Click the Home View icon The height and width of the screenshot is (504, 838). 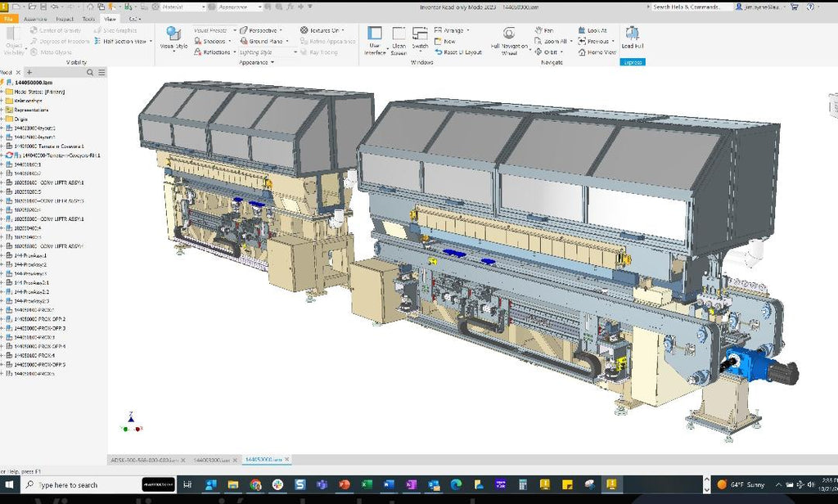(582, 52)
